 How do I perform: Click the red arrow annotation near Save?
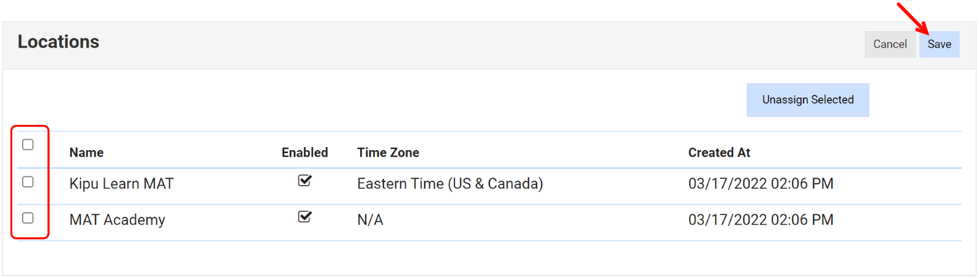[913, 18]
